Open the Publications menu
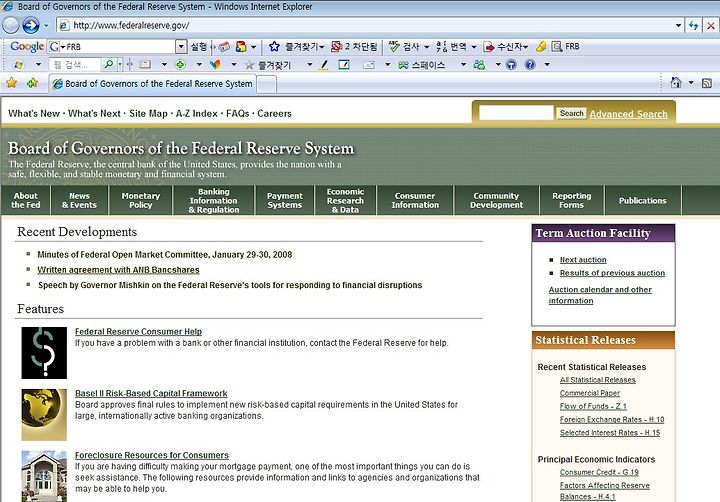The height and width of the screenshot is (502, 720). click(x=642, y=200)
